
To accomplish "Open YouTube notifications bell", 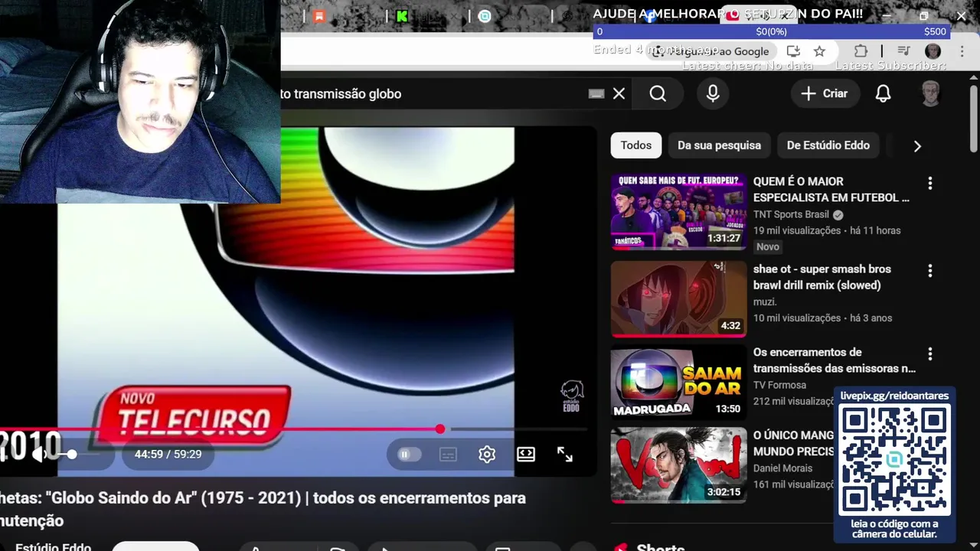I will pos(883,93).
